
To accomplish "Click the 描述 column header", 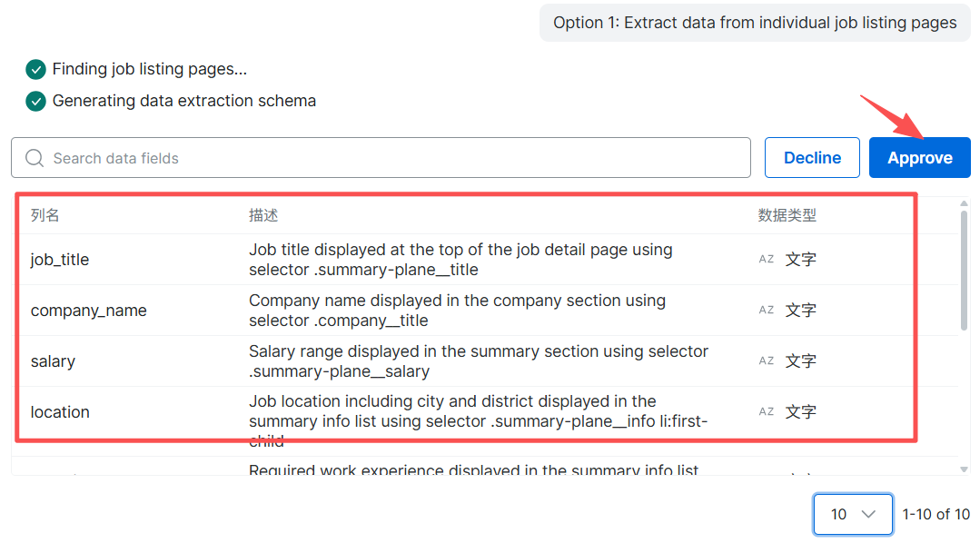I will [263, 215].
